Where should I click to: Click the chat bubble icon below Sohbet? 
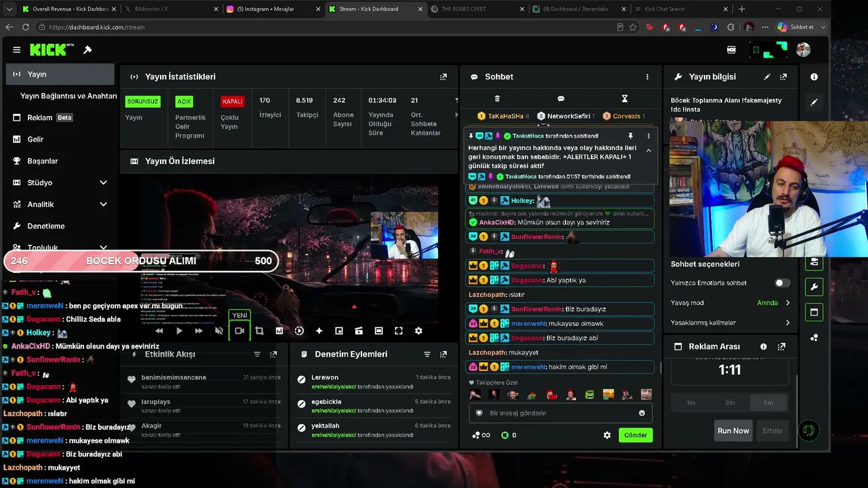(x=561, y=99)
